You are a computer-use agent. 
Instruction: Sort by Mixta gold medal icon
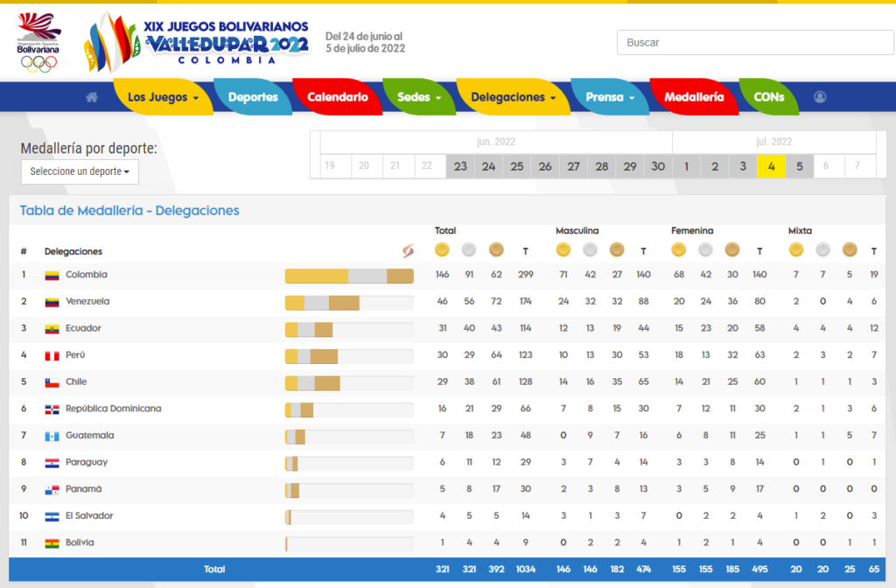tap(796, 249)
